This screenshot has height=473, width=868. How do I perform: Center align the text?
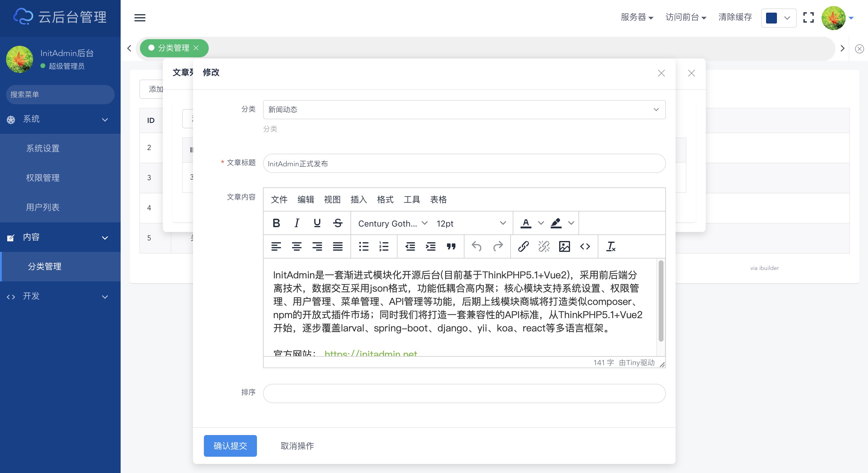[296, 246]
